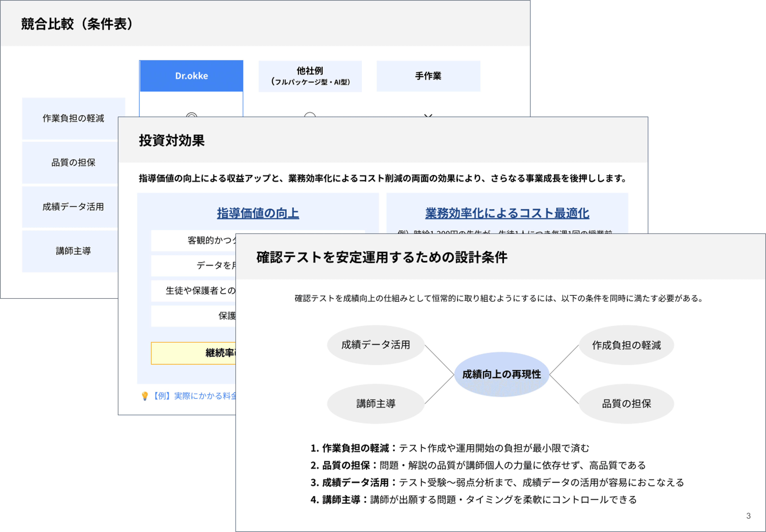Click the 【例】実際にかかる料金 blue text

[195, 396]
